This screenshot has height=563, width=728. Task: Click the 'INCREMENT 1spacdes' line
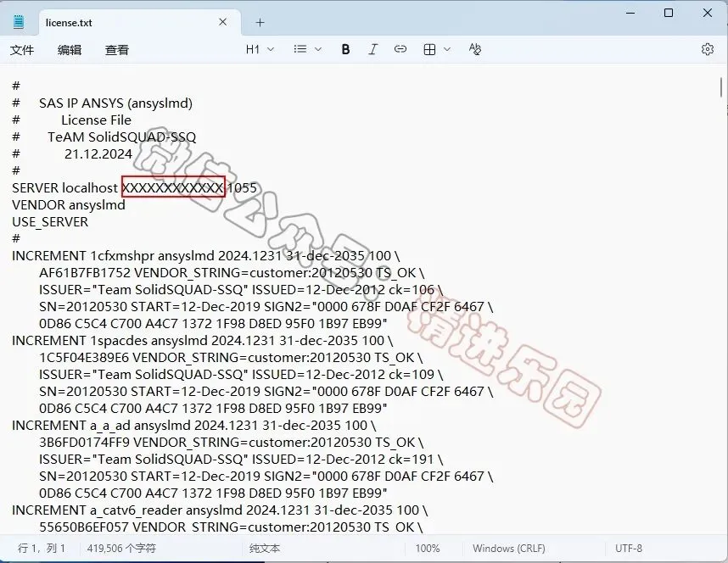(x=203, y=341)
